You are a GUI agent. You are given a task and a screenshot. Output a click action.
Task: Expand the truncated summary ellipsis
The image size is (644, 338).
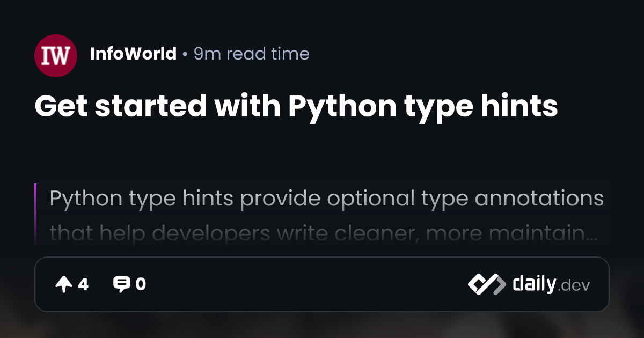tap(591, 236)
